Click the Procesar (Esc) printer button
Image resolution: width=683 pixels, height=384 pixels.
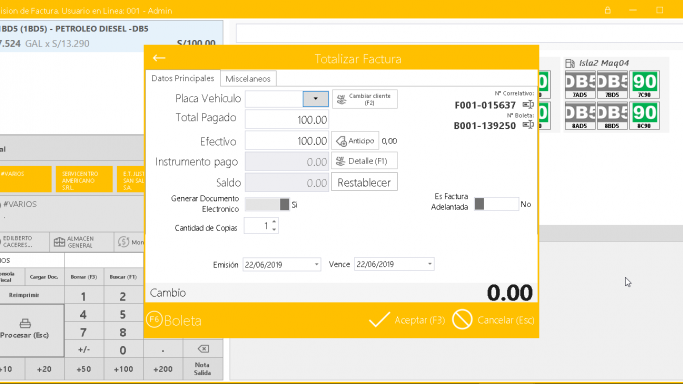point(25,330)
